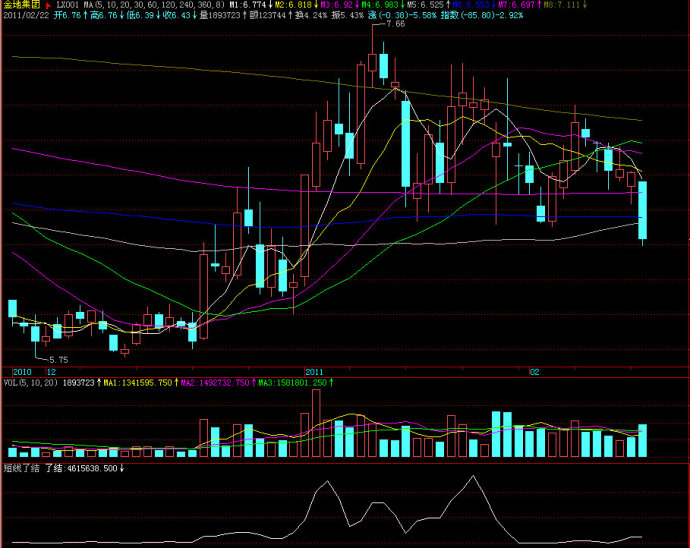This screenshot has width=690, height=548.
Task: Select the green M4:6.983 value
Action: pyautogui.click(x=380, y=5)
